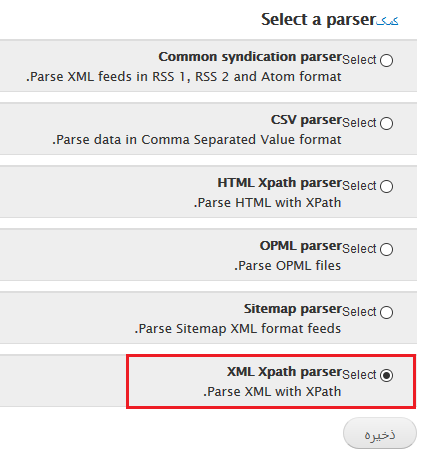The image size is (434, 460).
Task: Enable the OPML parser radio option
Action: click(386, 250)
